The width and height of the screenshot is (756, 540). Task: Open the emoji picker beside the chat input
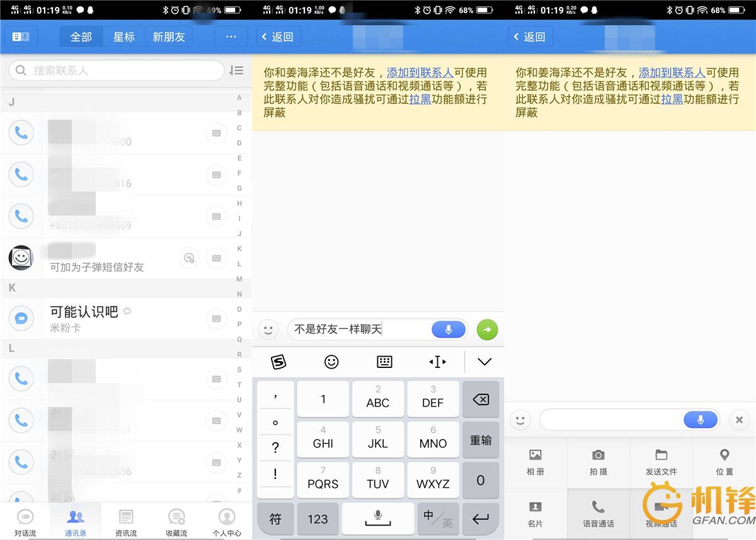pyautogui.click(x=270, y=330)
